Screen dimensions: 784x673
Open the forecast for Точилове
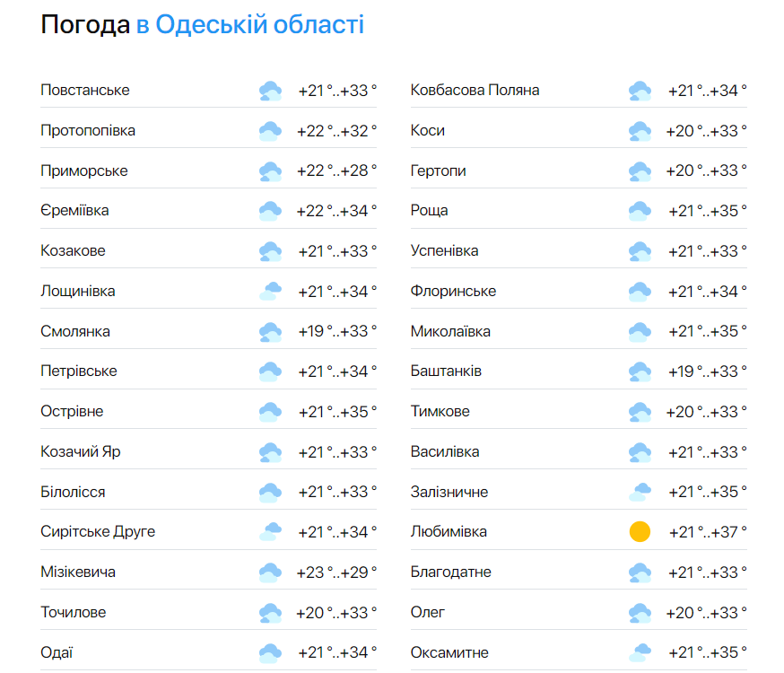tap(75, 612)
